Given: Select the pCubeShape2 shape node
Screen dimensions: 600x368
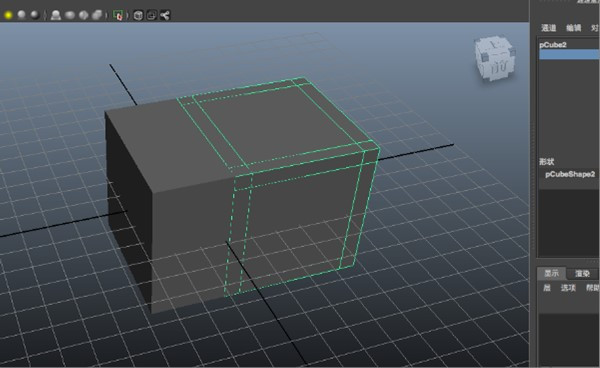Looking at the screenshot, I should [570, 174].
